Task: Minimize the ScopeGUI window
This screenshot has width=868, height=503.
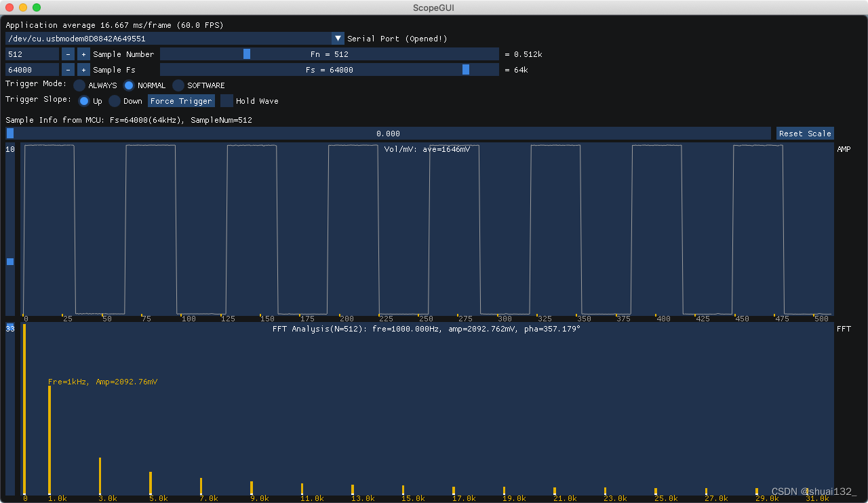Action: (23, 7)
